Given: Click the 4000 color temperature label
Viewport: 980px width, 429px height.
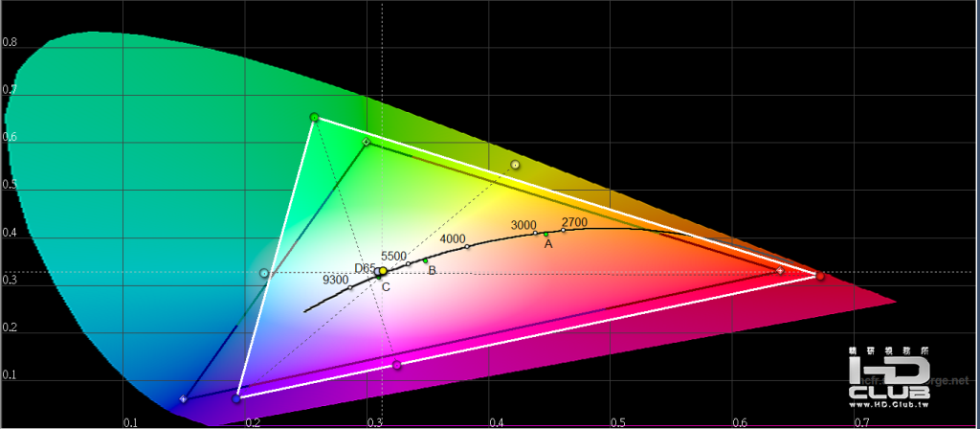Looking at the screenshot, I should coord(453,238).
